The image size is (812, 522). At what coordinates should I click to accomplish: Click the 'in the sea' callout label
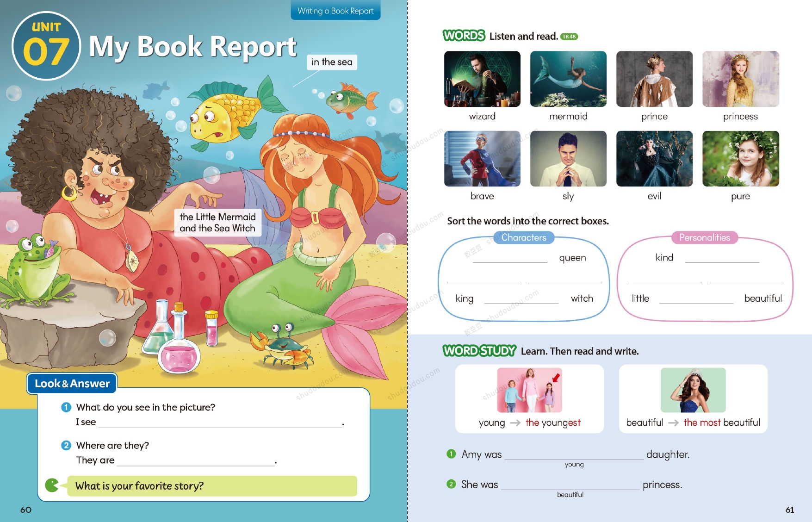click(x=332, y=62)
